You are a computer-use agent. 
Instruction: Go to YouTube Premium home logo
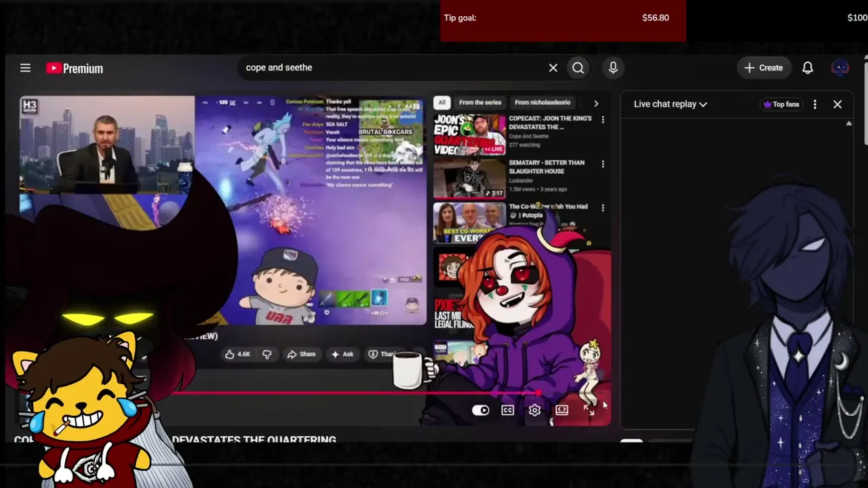[x=75, y=68]
